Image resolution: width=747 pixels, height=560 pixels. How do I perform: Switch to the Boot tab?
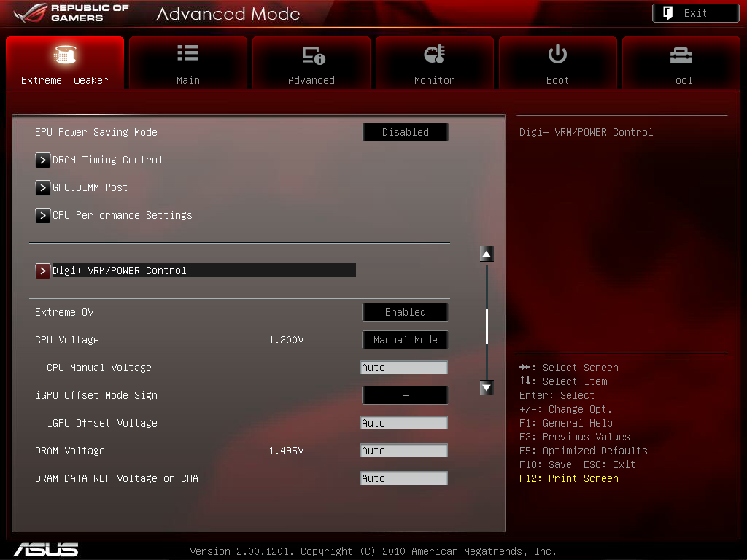tap(558, 63)
